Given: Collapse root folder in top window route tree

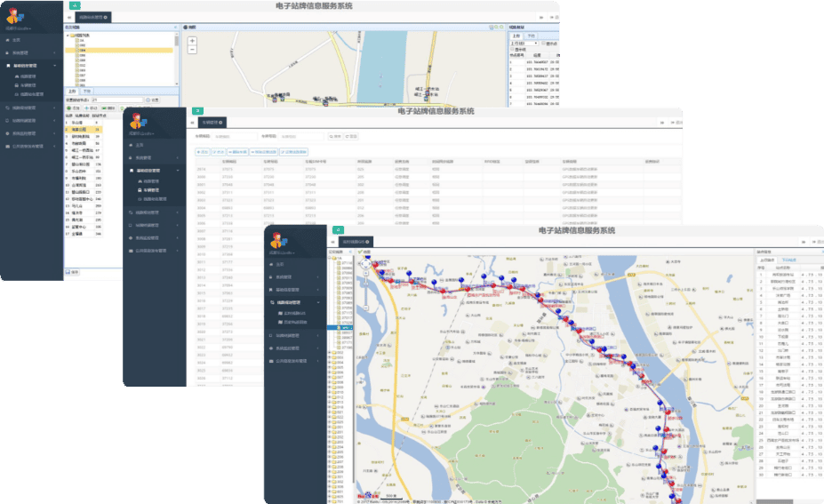Looking at the screenshot, I should tap(68, 36).
